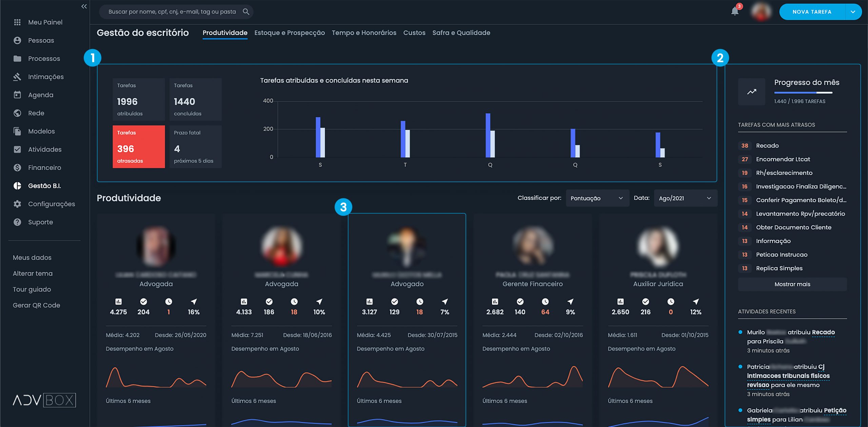Switch to the Custos tab
This screenshot has width=868, height=427.
[x=414, y=33]
